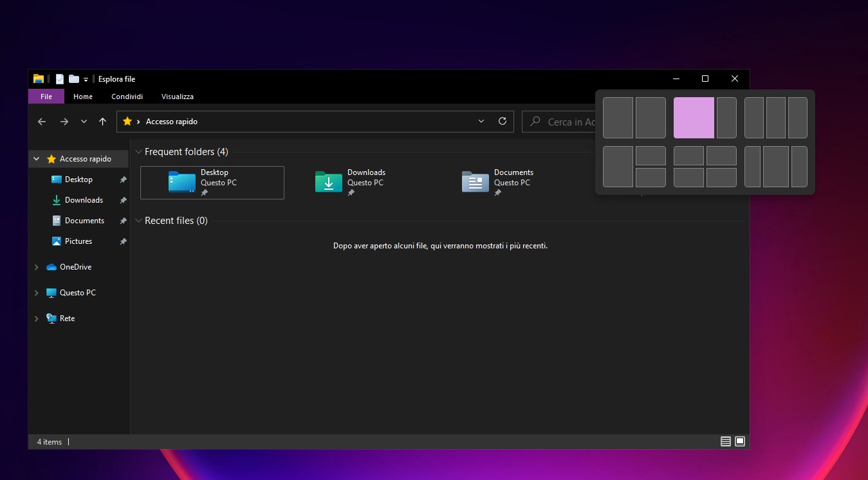
Task: Go up one level with up arrow
Action: coord(102,122)
